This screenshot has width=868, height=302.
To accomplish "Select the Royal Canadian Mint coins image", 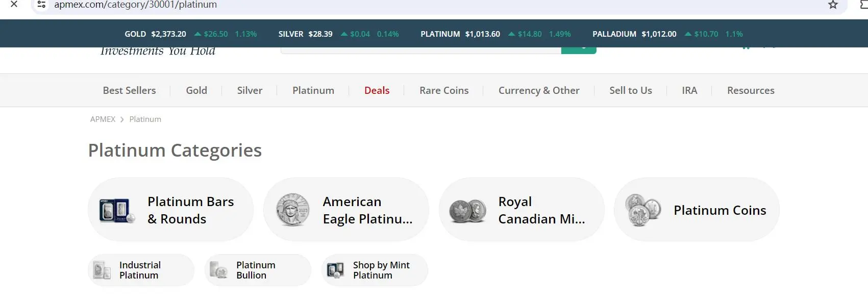I will tap(468, 210).
